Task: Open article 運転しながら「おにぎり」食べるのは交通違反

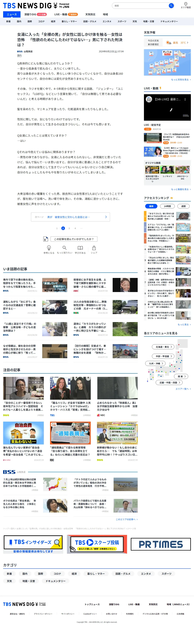Action: [35, 307]
